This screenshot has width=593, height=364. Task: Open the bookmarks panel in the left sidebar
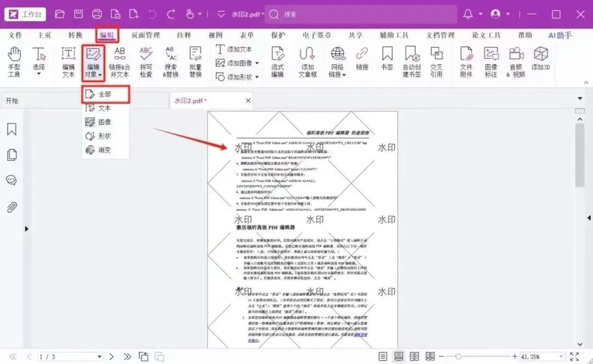(12, 129)
